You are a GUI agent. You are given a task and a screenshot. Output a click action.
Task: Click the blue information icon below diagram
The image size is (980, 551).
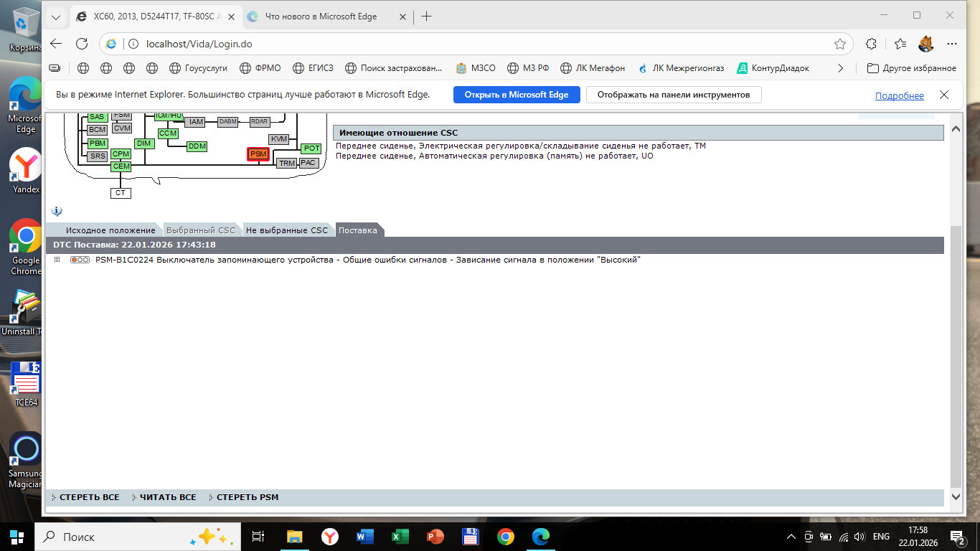tap(57, 212)
